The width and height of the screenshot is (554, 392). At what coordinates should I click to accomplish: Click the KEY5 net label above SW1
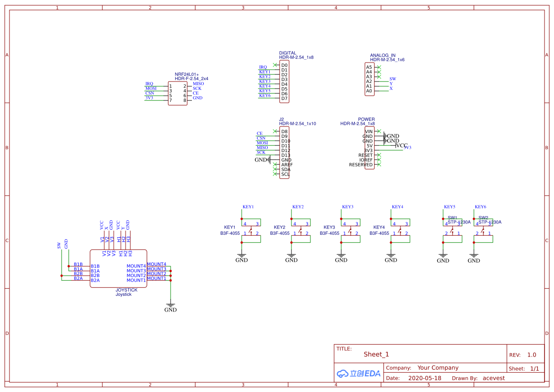click(449, 207)
